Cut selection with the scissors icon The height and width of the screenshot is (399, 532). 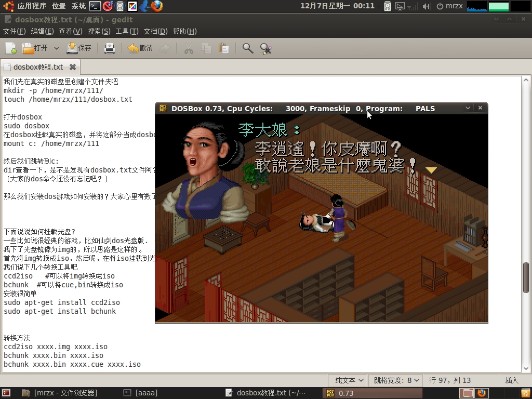[189, 48]
